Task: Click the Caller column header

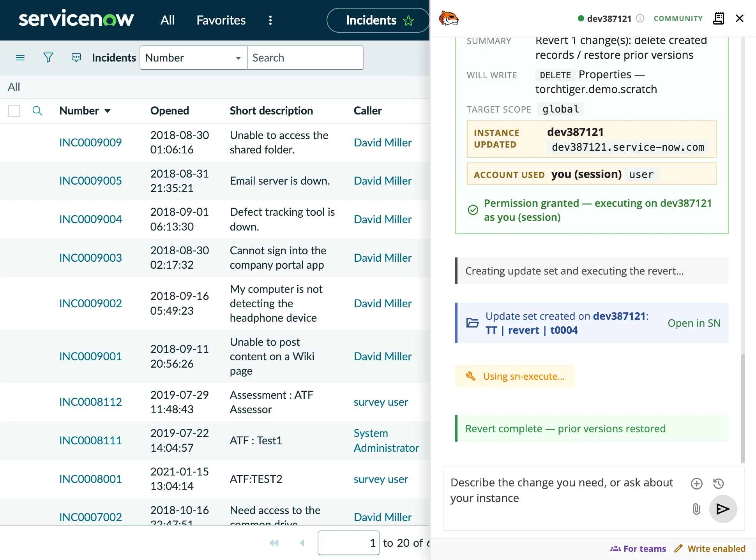Action: tap(367, 111)
